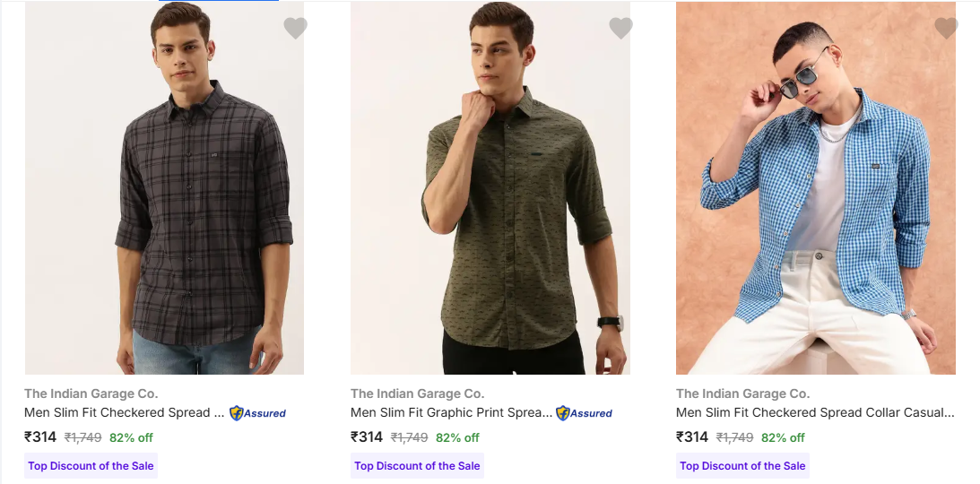Click the ₹314 price of grey checkered shirt
Viewport: 980px width, 484px height.
click(40, 437)
